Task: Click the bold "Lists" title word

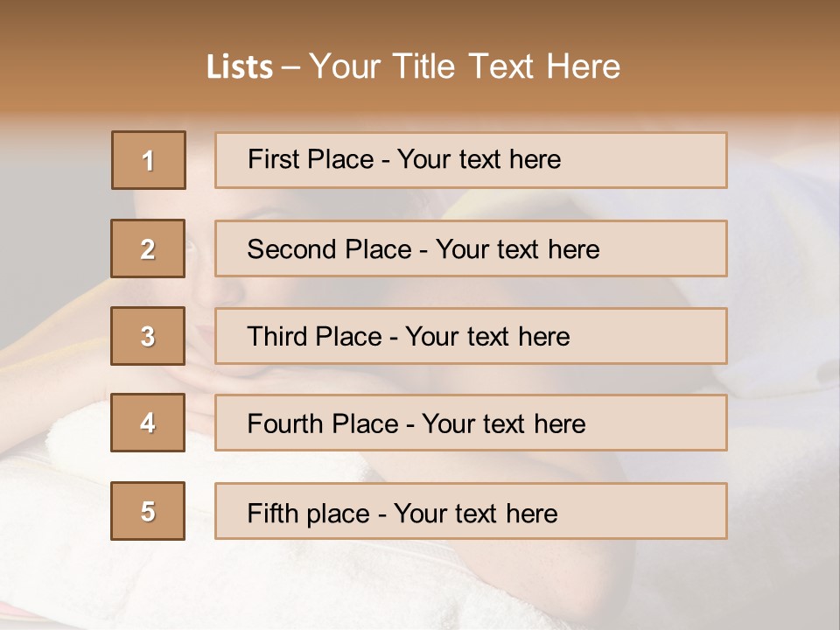Action: 240,67
